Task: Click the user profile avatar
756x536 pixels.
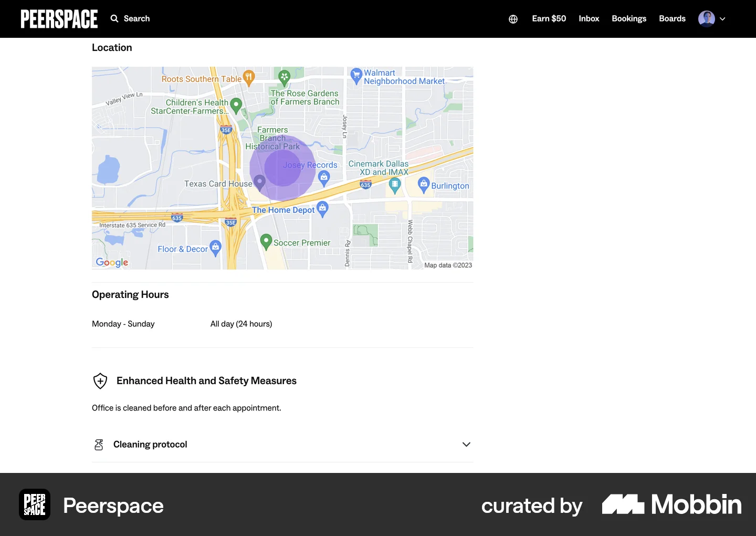Action: point(706,18)
